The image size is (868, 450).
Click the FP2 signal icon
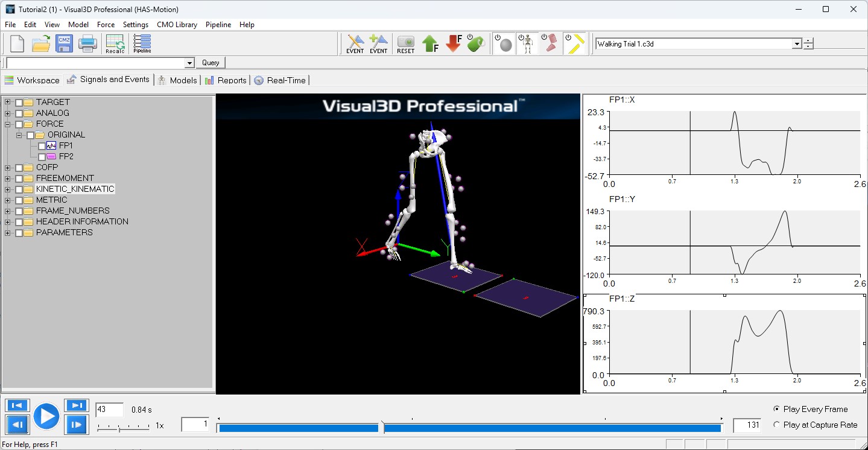click(51, 156)
